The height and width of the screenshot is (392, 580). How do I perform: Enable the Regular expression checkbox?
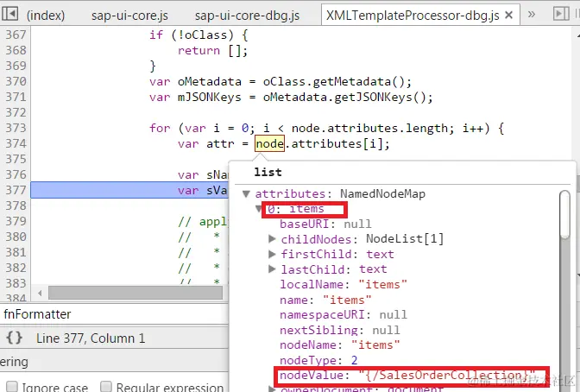(x=106, y=387)
